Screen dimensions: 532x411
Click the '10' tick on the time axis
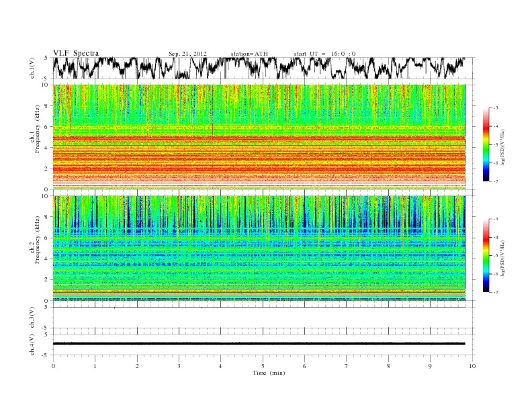[472, 366]
